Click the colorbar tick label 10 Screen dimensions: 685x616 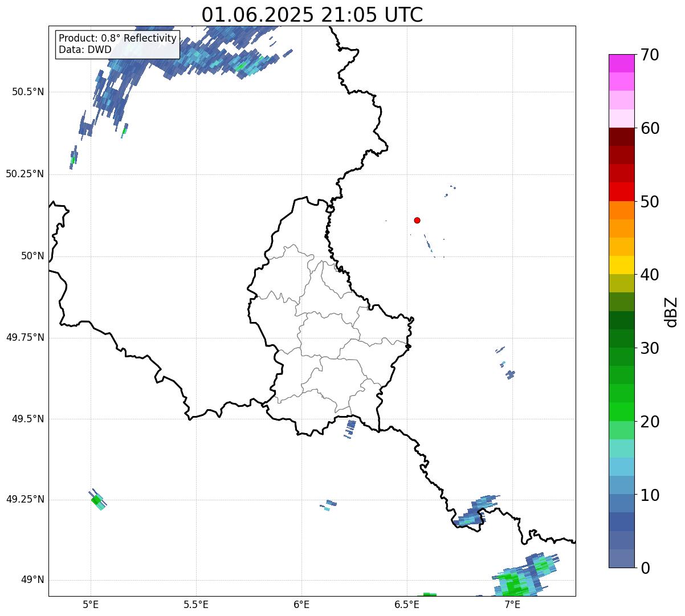pos(650,495)
